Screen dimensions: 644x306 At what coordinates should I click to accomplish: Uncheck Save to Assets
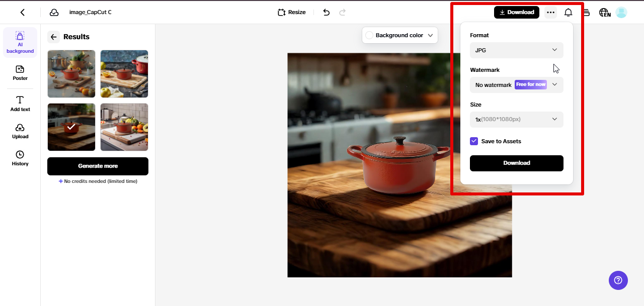click(473, 141)
